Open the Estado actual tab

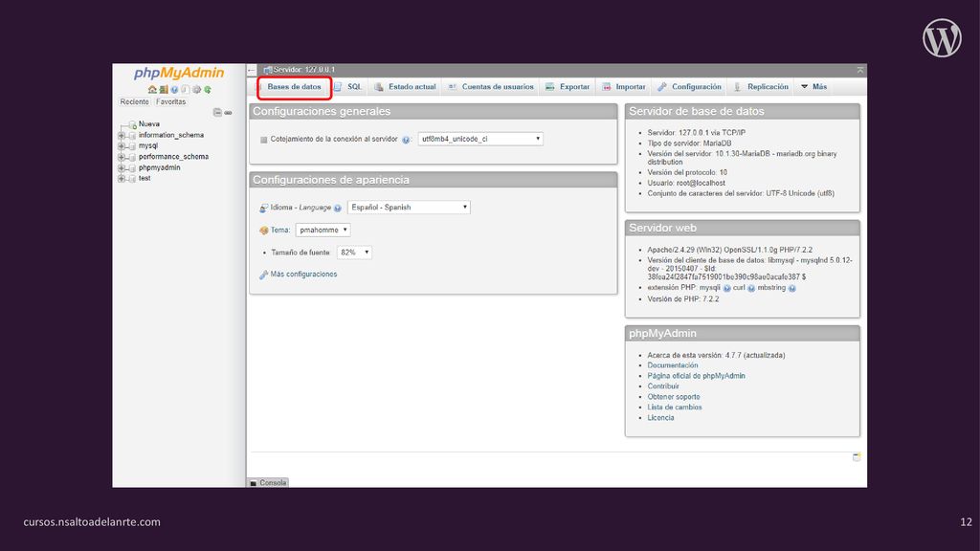coord(405,87)
